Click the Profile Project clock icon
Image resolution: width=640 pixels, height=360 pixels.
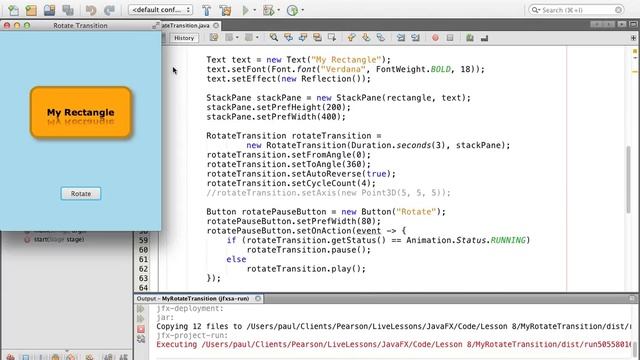(x=292, y=10)
